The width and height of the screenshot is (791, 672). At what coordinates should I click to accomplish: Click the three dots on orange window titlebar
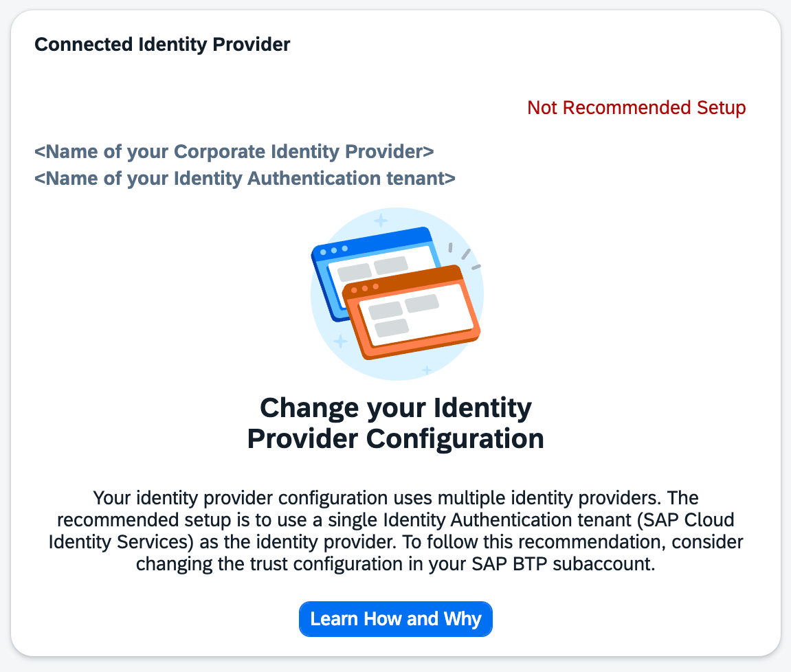point(365,289)
